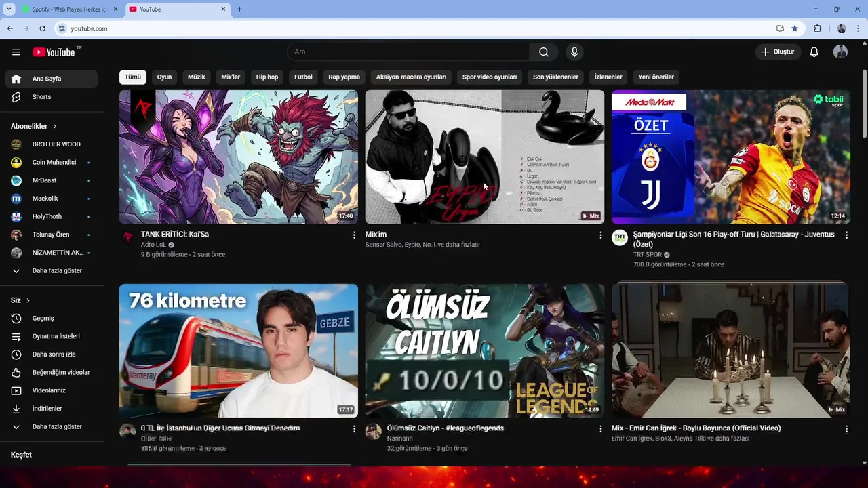Image resolution: width=868 pixels, height=488 pixels.
Task: Open Daha sonra izle list
Action: click(52, 354)
